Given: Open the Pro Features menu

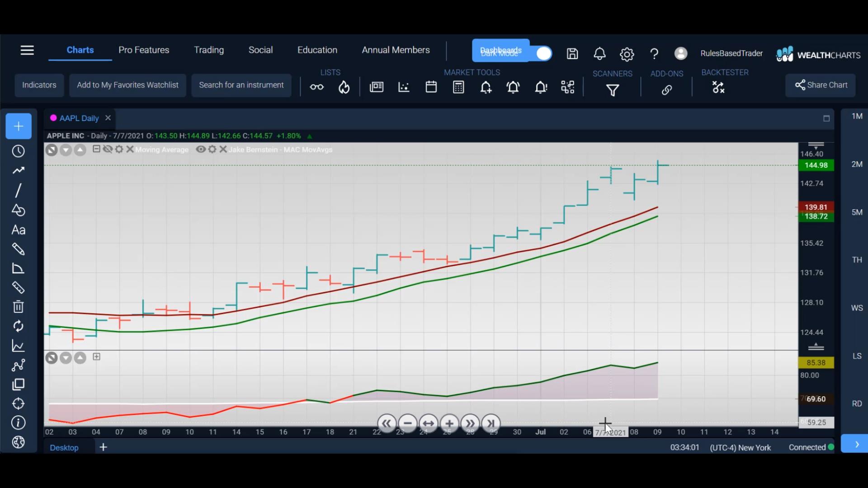Looking at the screenshot, I should coord(144,50).
